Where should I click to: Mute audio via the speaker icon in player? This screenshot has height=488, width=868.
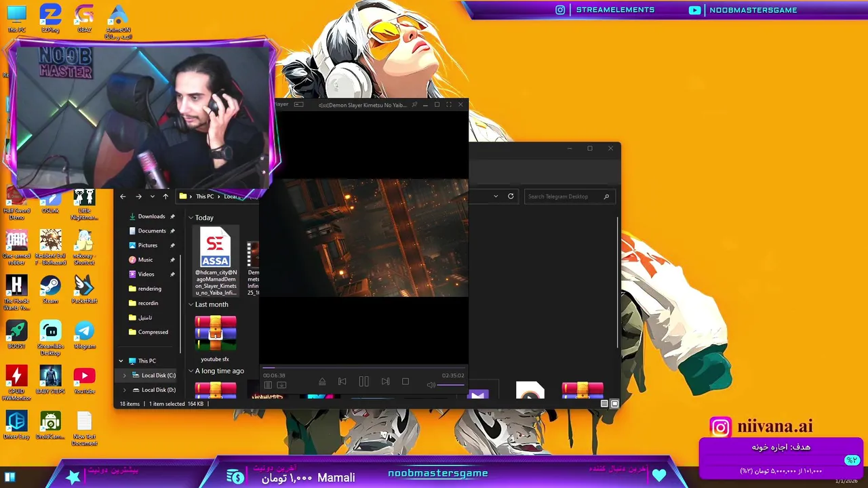[x=431, y=385]
